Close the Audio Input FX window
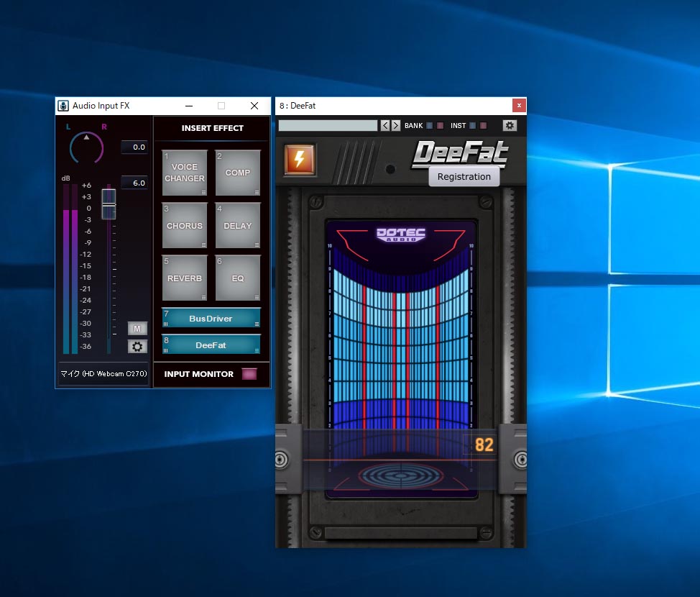 coord(254,106)
